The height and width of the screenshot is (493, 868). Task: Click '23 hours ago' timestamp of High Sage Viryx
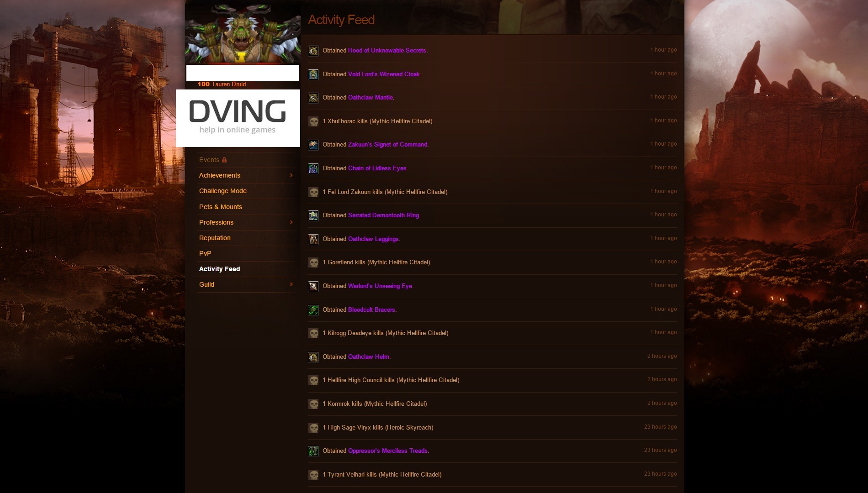click(661, 427)
